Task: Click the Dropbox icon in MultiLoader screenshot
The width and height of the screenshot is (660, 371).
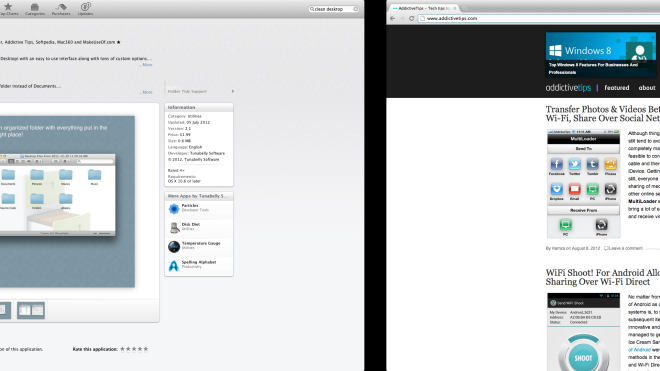Action: pyautogui.click(x=556, y=189)
